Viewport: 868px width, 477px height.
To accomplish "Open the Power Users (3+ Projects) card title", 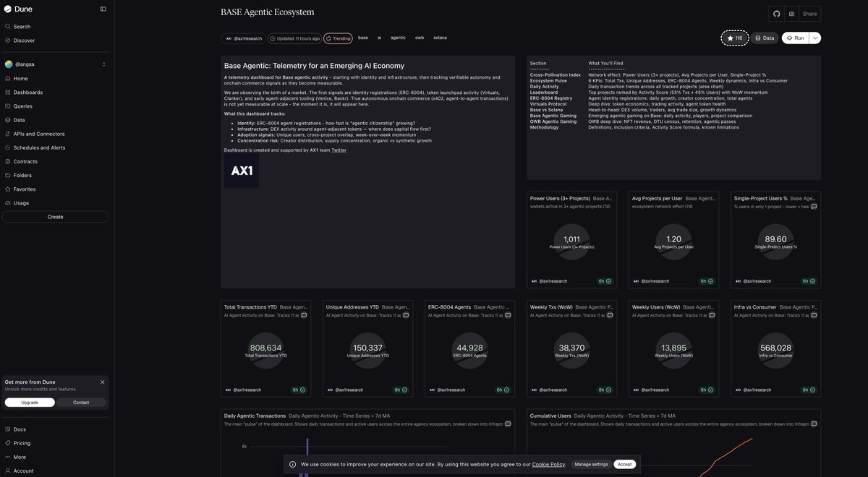I will (560, 198).
